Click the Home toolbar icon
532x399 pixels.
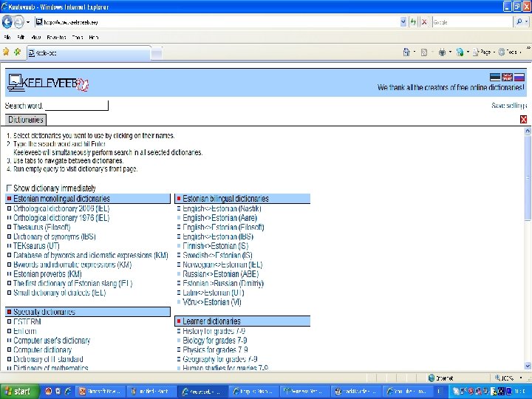[406, 52]
